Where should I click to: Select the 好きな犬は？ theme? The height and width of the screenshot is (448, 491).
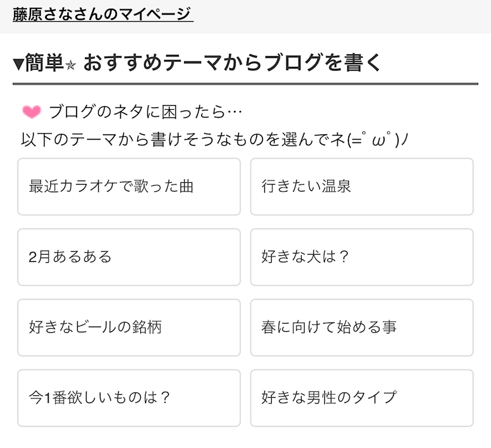pyautogui.click(x=361, y=257)
